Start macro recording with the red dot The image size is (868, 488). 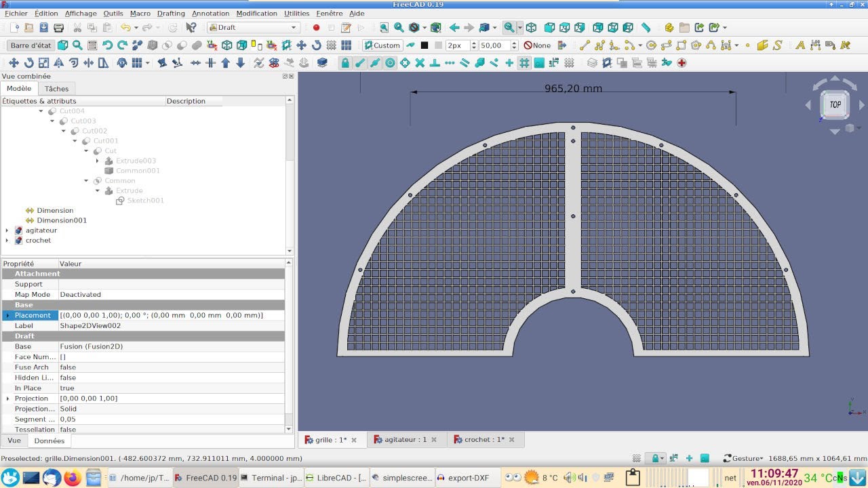click(316, 28)
